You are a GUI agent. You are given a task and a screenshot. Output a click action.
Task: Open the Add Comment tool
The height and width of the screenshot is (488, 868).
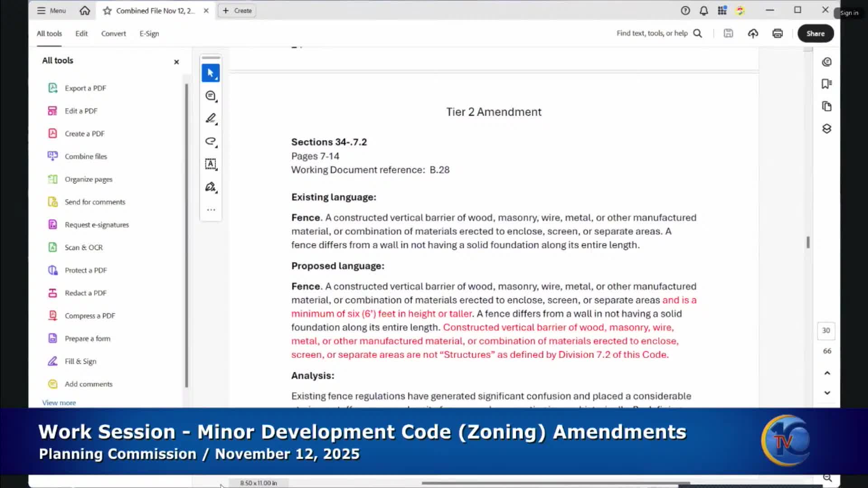(x=210, y=96)
